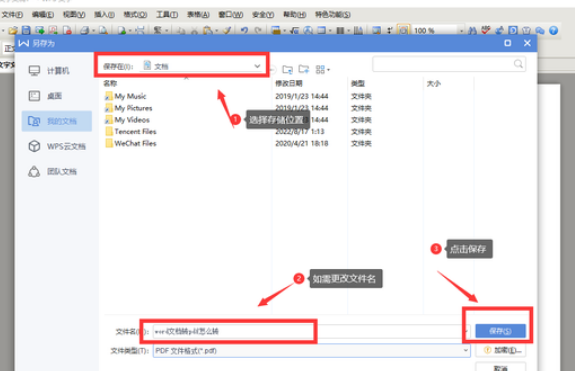
Task: Open the 工具 menu
Action: pos(167,15)
